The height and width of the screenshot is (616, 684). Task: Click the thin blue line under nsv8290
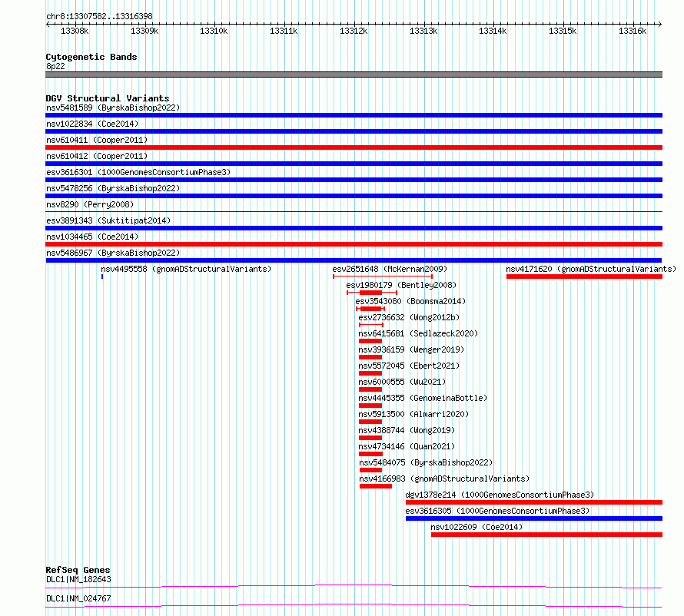pos(354,212)
